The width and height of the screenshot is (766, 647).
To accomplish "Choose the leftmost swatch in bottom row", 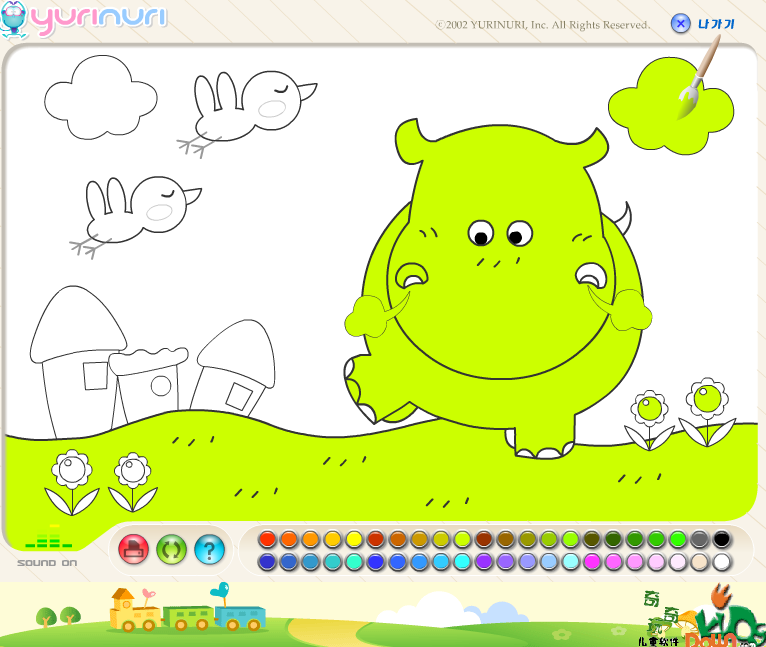I will coord(267,562).
